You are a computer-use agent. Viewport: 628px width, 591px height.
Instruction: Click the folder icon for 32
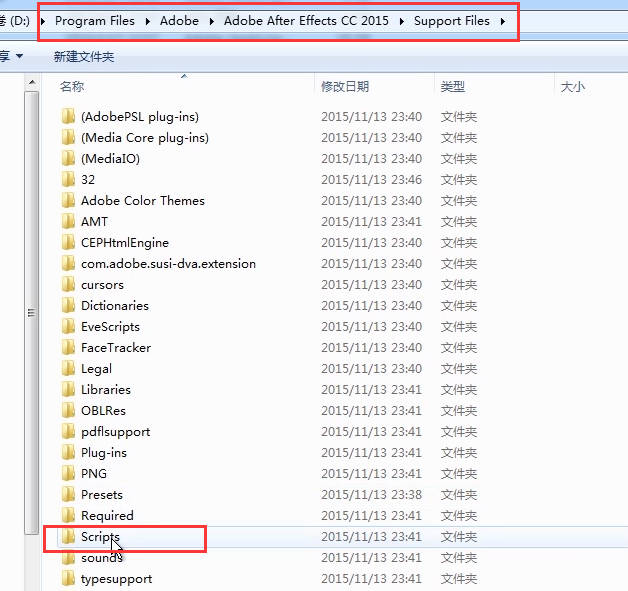point(68,179)
